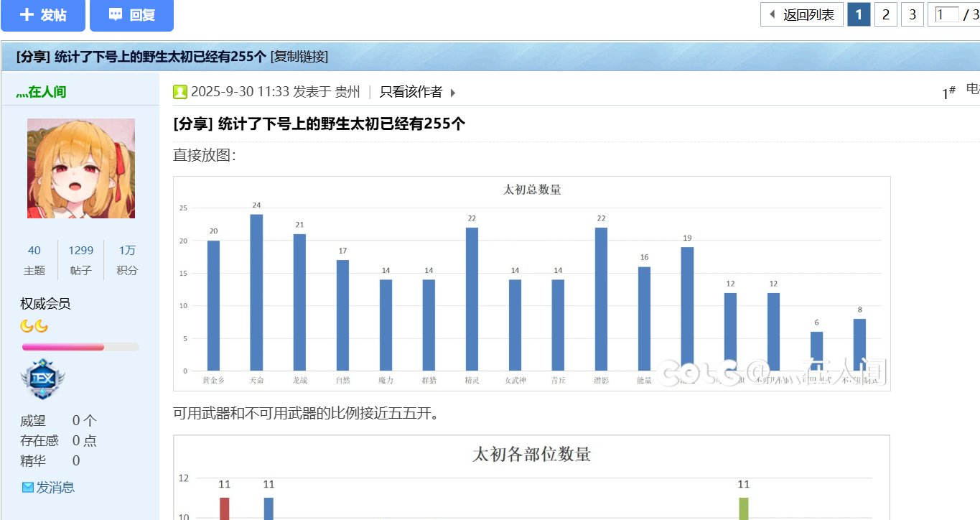Click the pink experience progress bar
Screen dimensions: 980x520
click(x=80, y=347)
